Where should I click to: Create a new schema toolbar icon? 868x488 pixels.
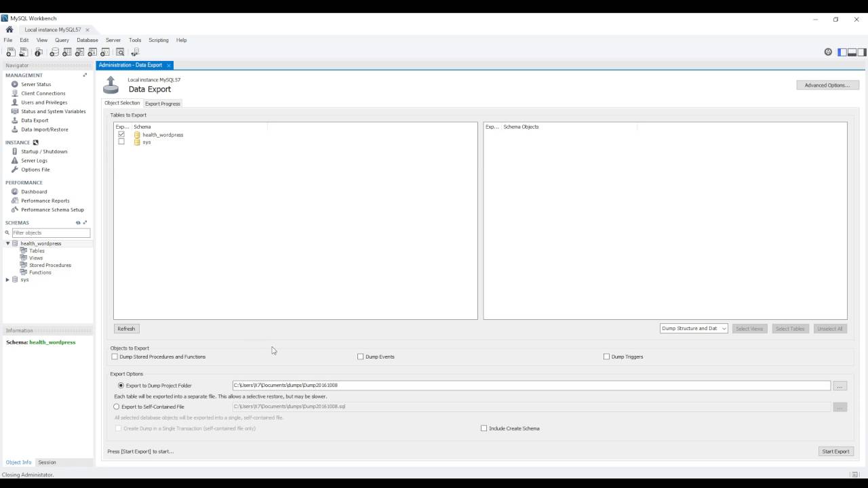click(55, 52)
